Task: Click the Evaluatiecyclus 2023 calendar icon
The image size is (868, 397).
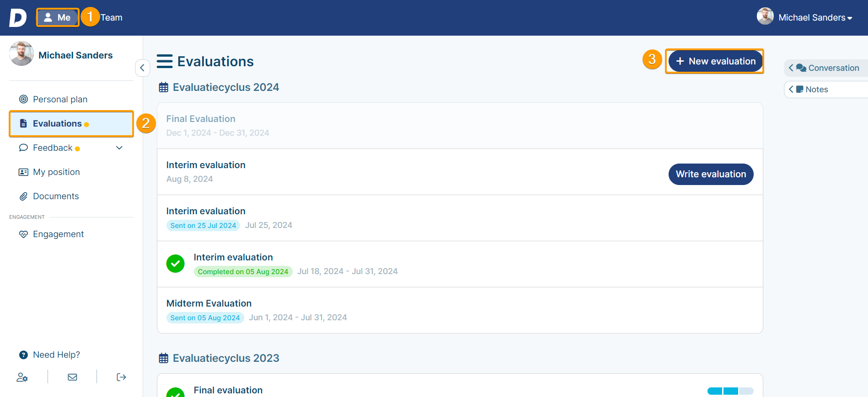Action: [x=163, y=358]
